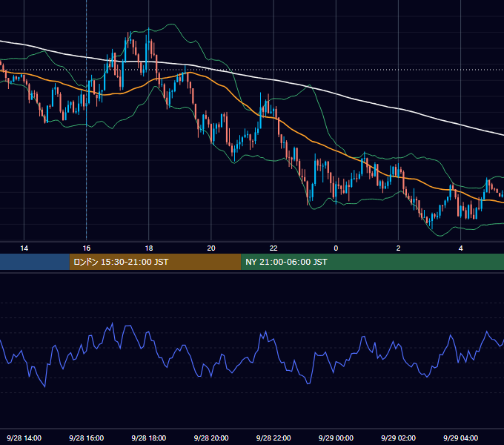Click the blue session bar before London
Screen dimensions: 504x445
point(35,262)
